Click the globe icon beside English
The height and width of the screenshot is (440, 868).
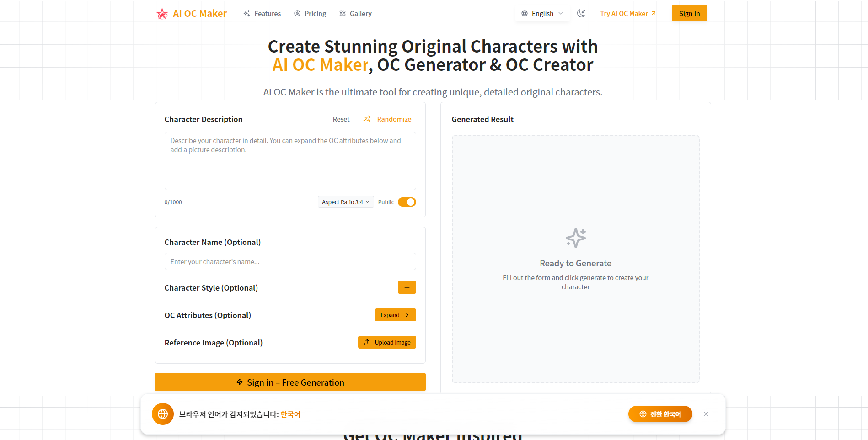click(525, 14)
